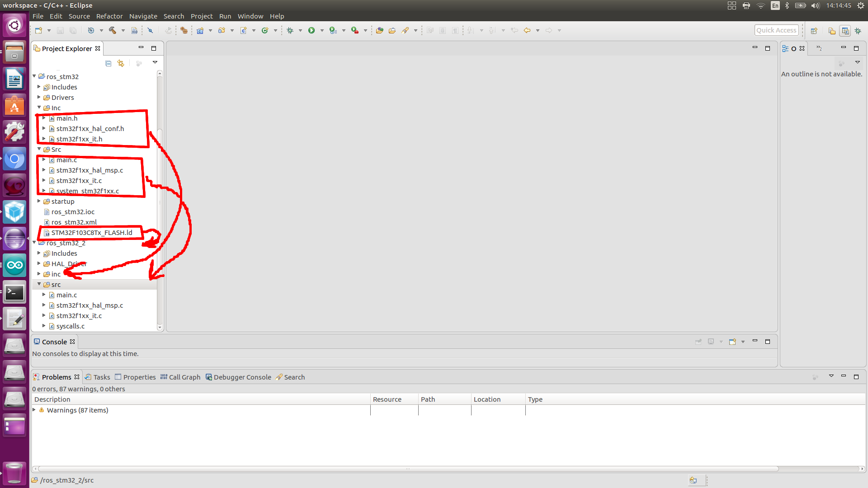Viewport: 868px width, 488px height.
Task: Open the Window menu
Action: [x=250, y=16]
